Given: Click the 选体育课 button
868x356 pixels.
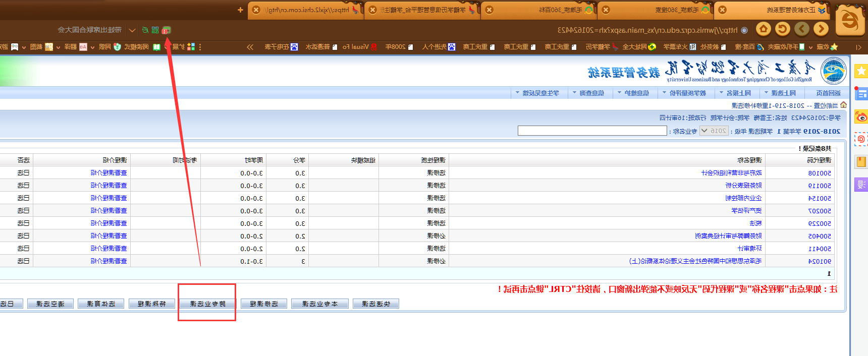Looking at the screenshot, I should click(101, 304).
